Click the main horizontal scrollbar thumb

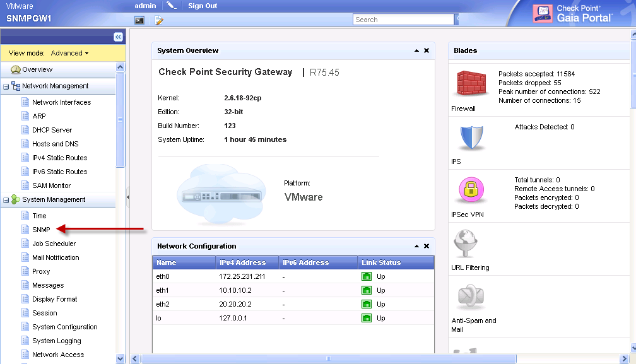coord(329,359)
